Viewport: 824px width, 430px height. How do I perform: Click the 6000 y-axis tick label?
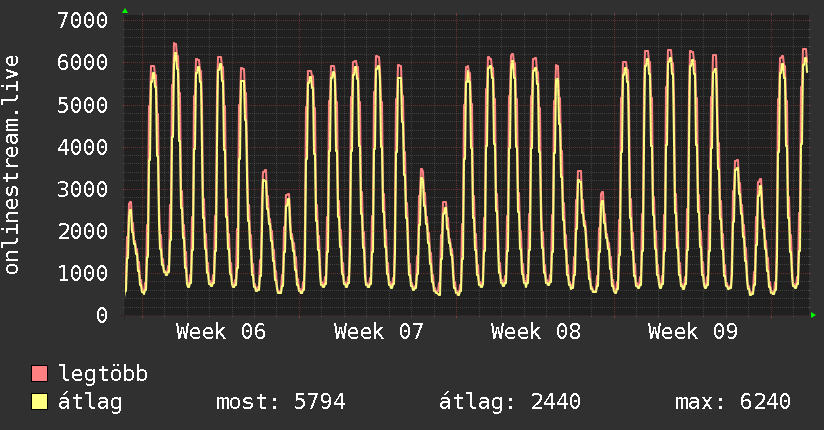[x=83, y=62]
